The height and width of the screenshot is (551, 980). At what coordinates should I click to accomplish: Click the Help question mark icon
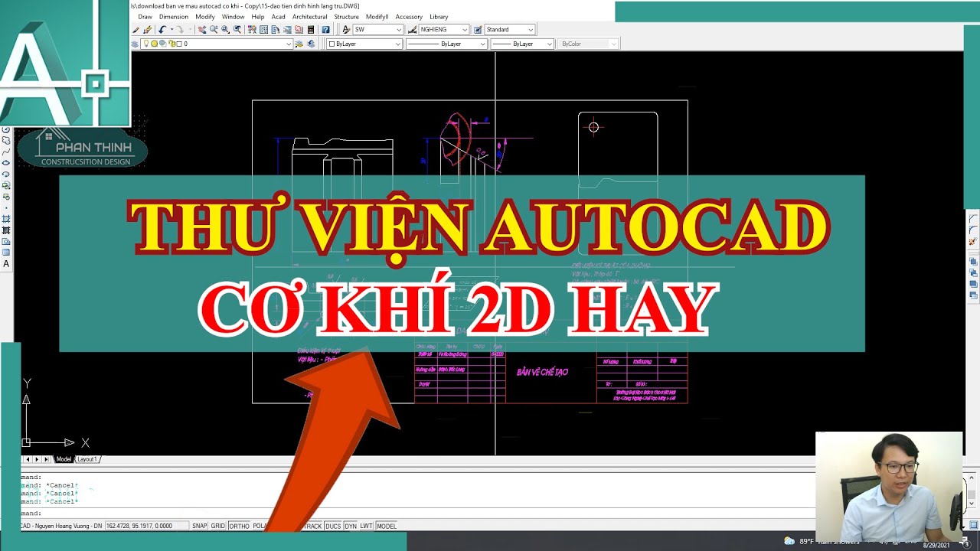pyautogui.click(x=325, y=30)
